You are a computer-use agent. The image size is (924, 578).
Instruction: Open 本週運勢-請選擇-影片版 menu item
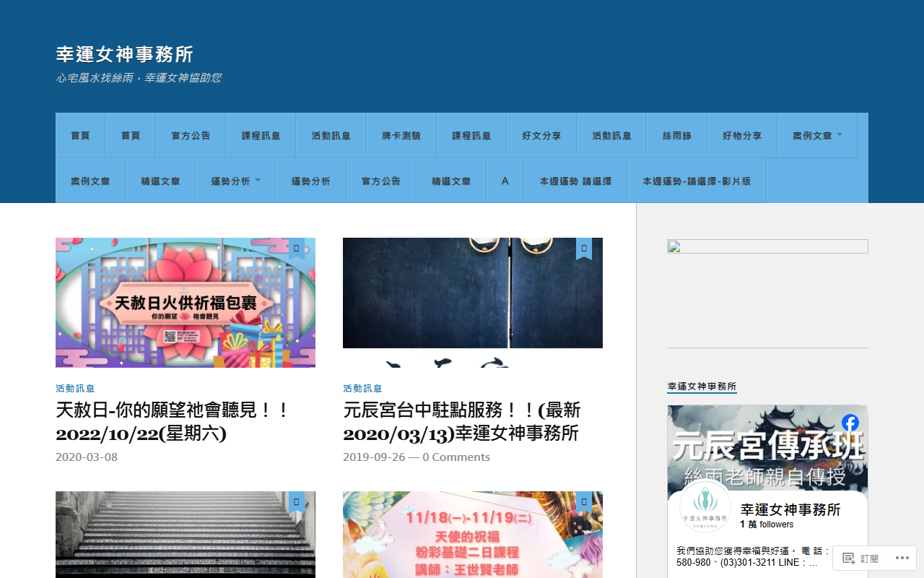coord(697,181)
